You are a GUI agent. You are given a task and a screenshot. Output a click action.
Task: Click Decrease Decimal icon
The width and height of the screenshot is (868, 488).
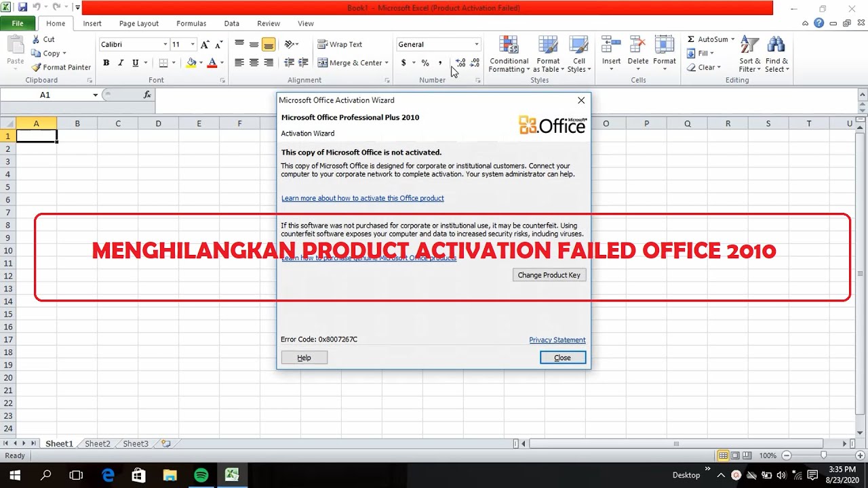[x=475, y=63]
